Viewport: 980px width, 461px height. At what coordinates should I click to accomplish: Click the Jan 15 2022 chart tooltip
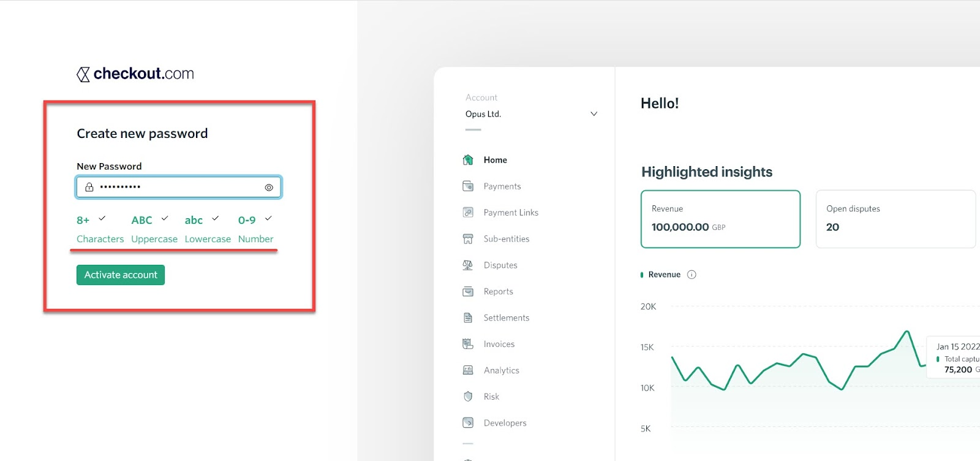954,357
